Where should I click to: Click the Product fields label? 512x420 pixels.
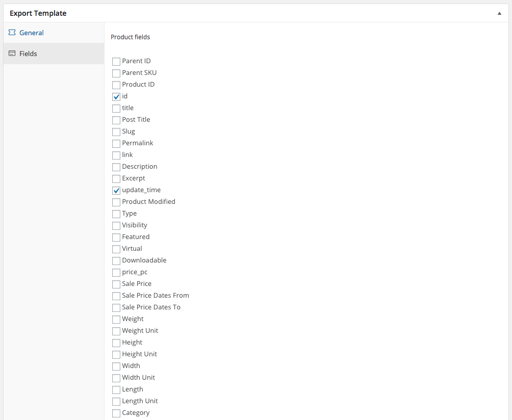[x=130, y=37]
